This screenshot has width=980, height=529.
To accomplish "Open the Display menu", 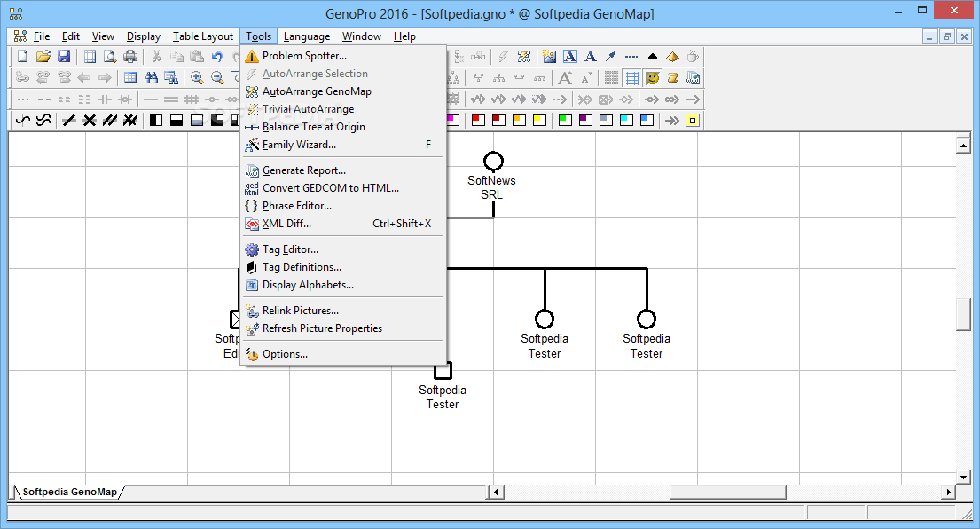I will [143, 36].
